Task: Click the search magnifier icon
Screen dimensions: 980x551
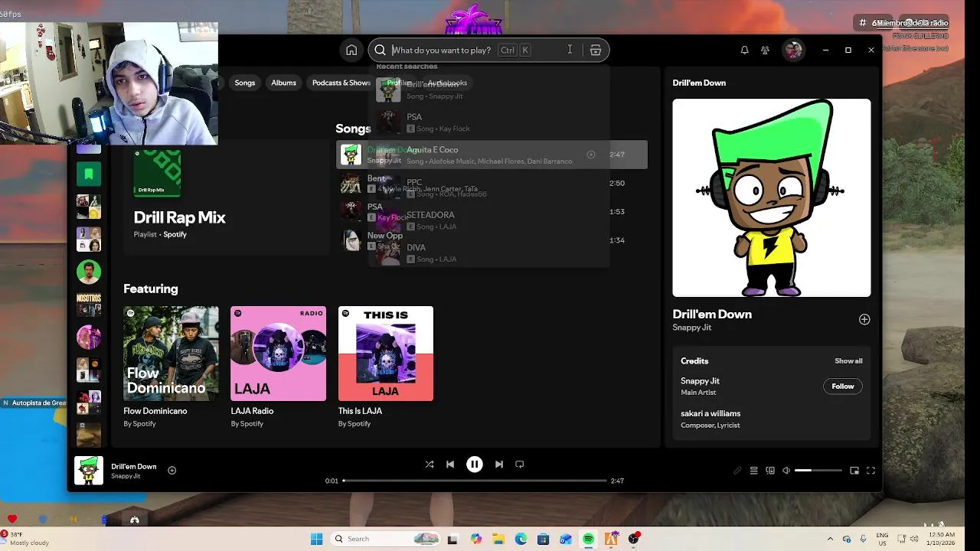Action: pyautogui.click(x=380, y=50)
